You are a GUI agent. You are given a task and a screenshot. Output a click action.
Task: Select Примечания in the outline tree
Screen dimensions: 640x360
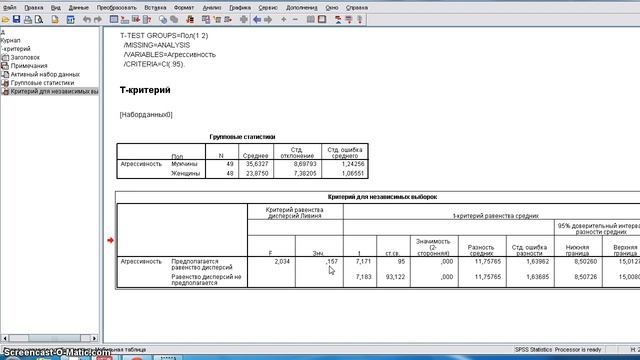[x=29, y=66]
